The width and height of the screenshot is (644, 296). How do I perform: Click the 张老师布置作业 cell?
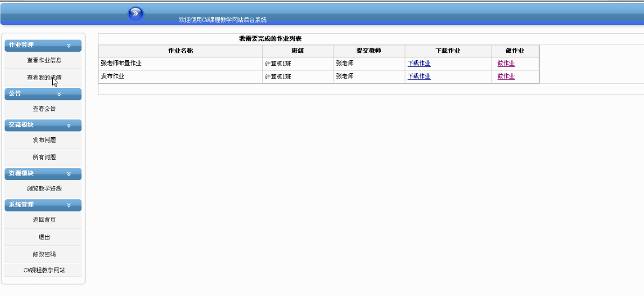(181, 64)
